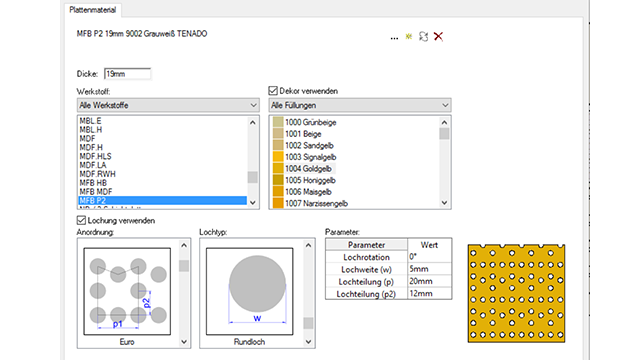Click the Wert column header
The height and width of the screenshot is (360, 640).
pyautogui.click(x=429, y=245)
